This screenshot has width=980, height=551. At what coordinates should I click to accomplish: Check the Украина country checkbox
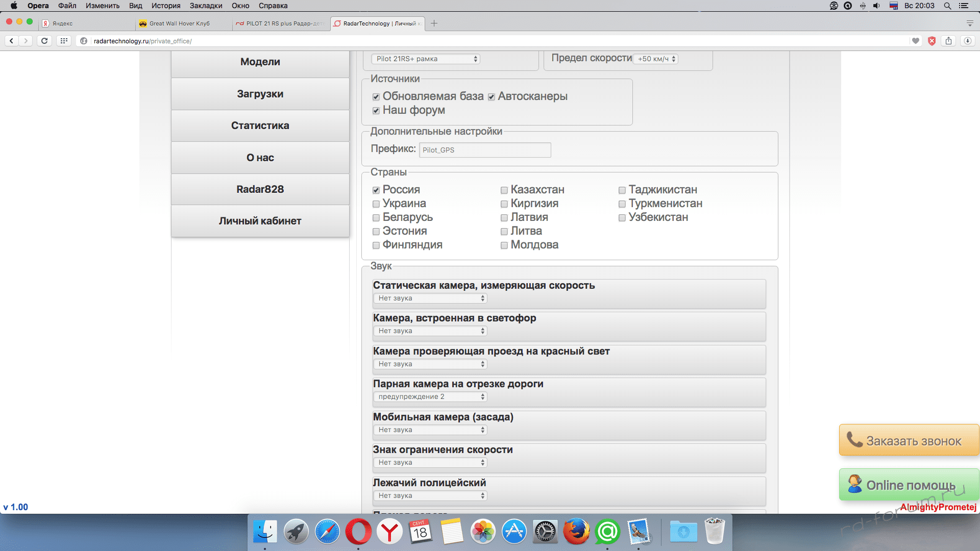[376, 204]
